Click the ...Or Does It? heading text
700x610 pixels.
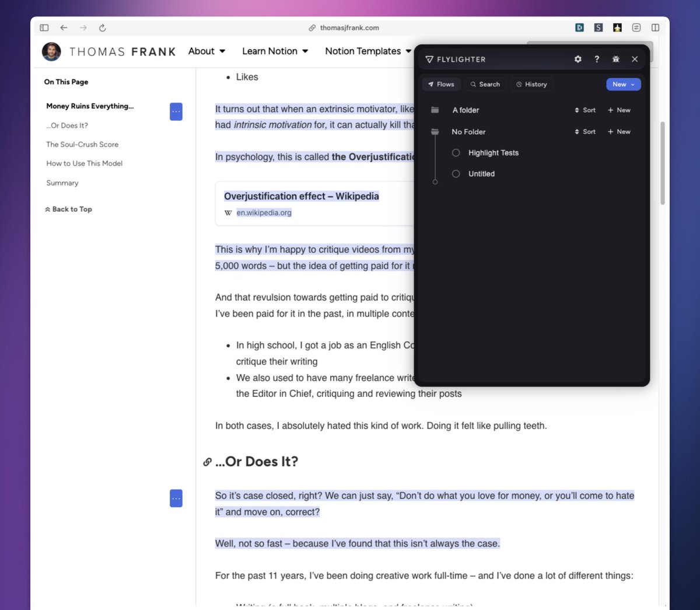coord(257,462)
